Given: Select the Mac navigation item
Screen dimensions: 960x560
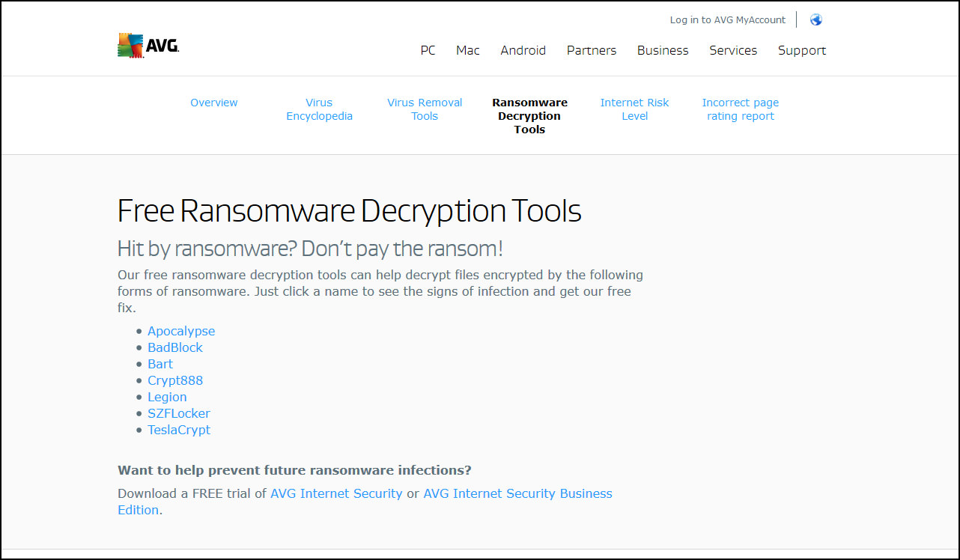Looking at the screenshot, I should [x=467, y=50].
